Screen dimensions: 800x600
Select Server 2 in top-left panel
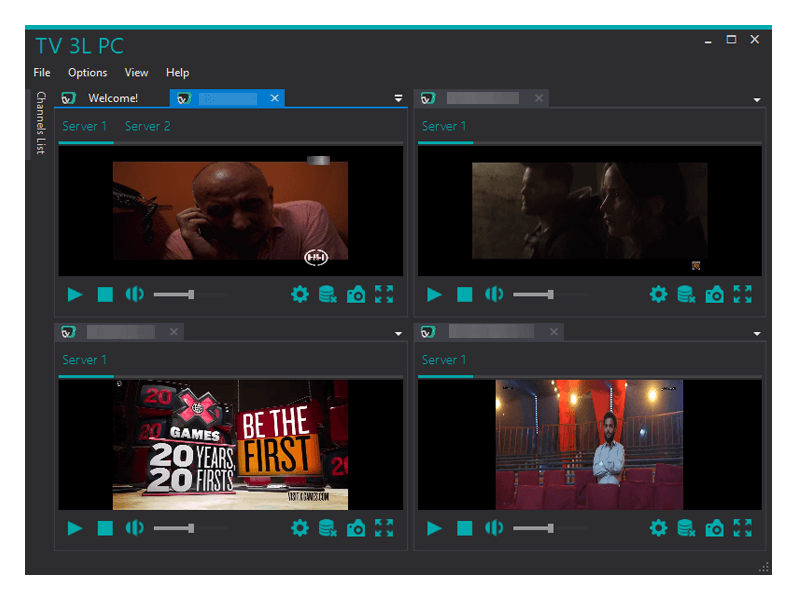tap(147, 126)
